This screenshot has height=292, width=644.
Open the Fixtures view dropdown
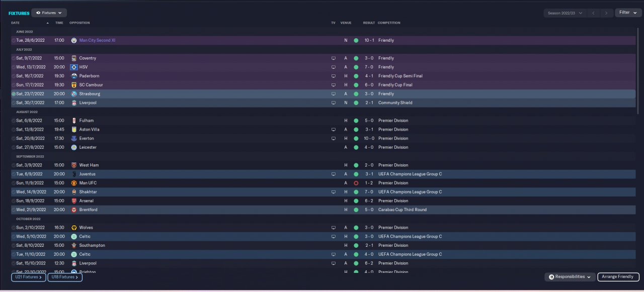(x=49, y=13)
